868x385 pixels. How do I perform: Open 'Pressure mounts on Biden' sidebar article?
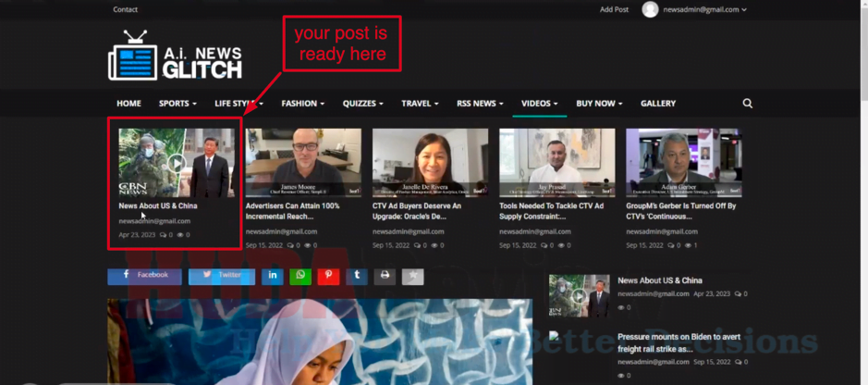click(x=679, y=343)
